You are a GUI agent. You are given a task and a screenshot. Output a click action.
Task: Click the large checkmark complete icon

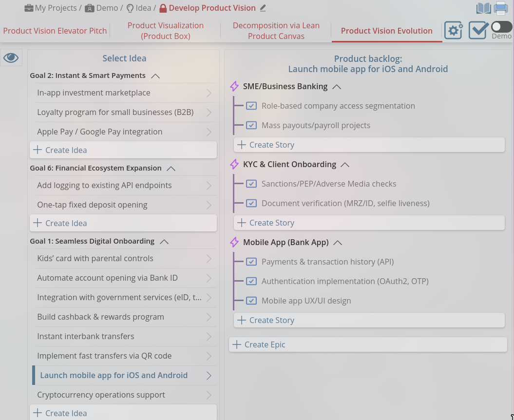tap(478, 31)
